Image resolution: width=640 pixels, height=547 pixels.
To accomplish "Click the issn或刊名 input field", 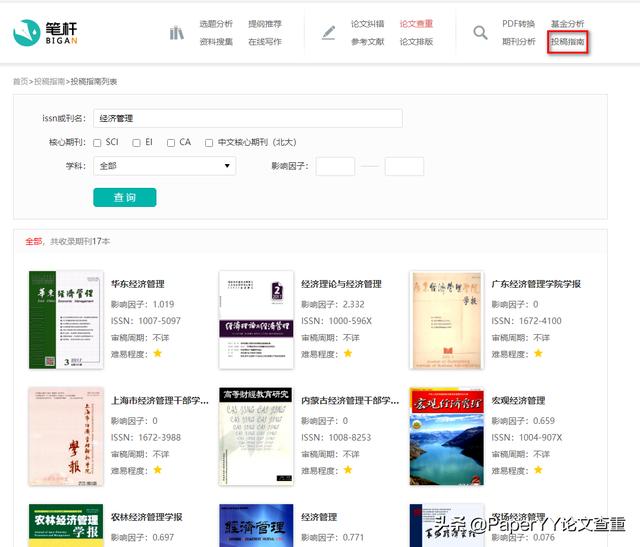I will coord(248,118).
